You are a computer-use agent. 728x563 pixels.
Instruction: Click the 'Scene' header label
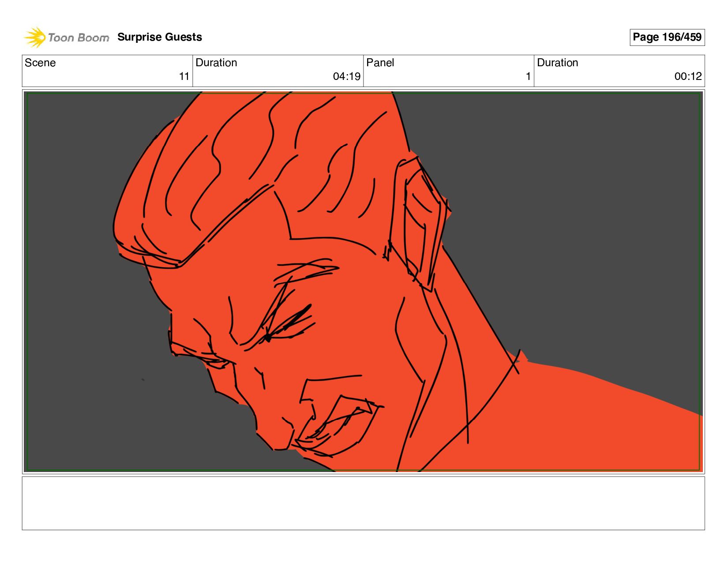click(x=40, y=63)
